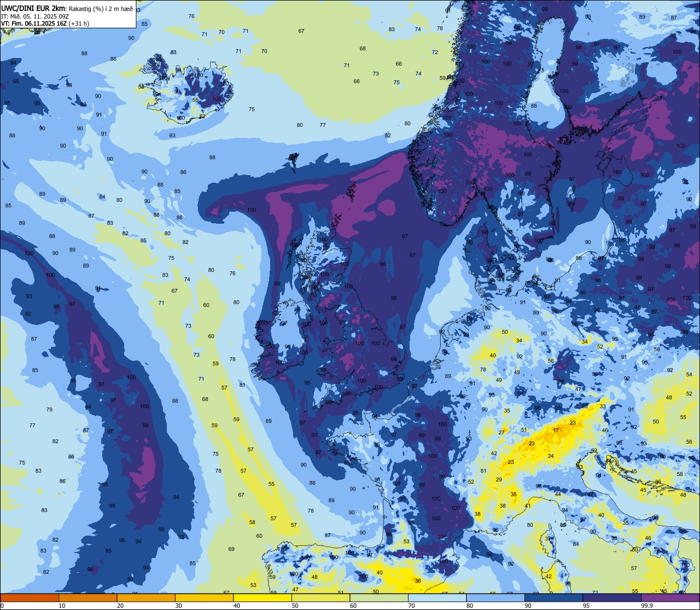Pick the purple legend segment above 99.9
This screenshot has height=610, width=700.
(x=670, y=597)
